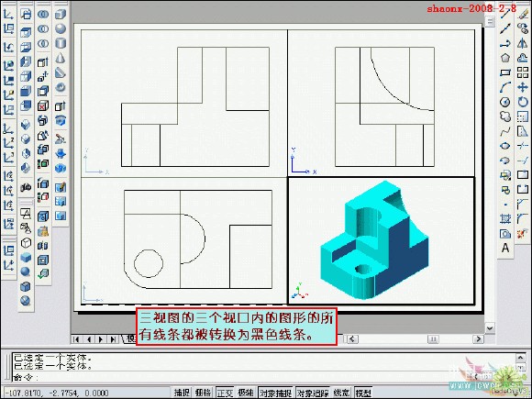This screenshot has width=532, height=399.
Task: Select the Line draw tool
Action: coord(505,14)
